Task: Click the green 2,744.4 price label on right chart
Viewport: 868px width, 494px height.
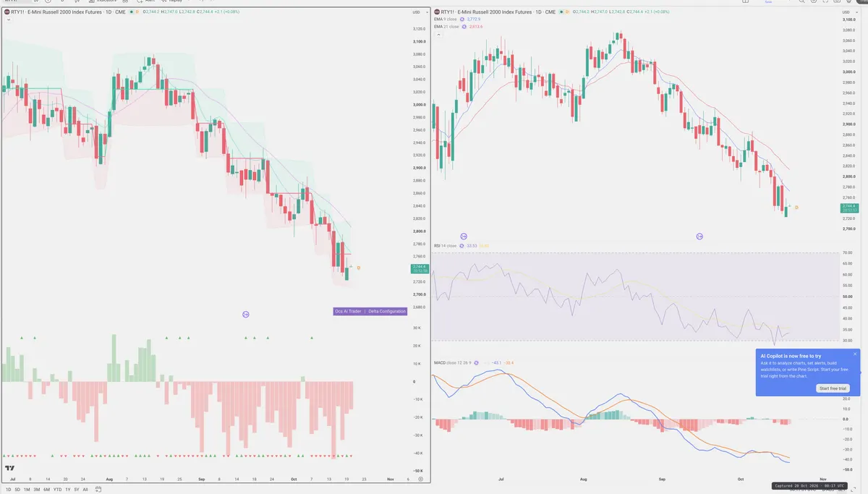Action: [x=849, y=208]
